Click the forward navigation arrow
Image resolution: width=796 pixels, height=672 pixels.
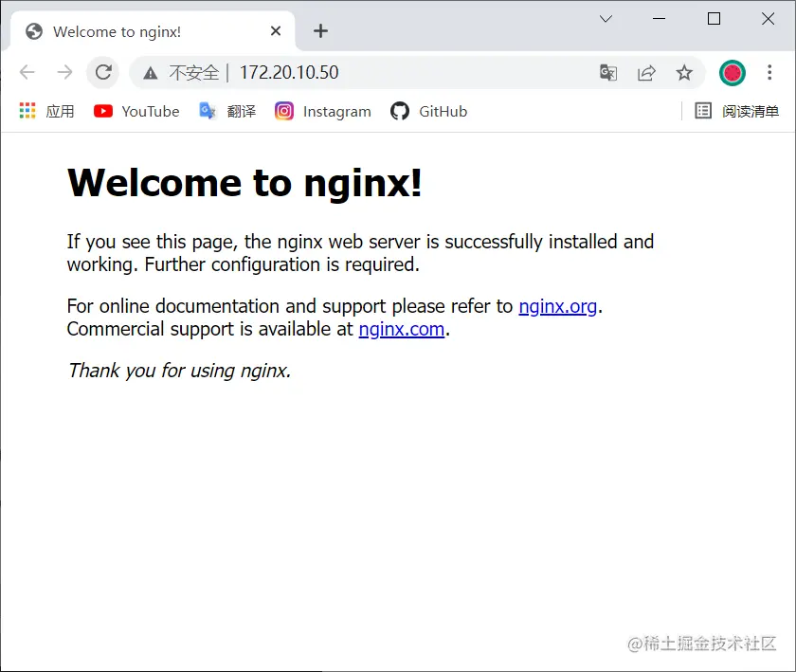click(64, 72)
